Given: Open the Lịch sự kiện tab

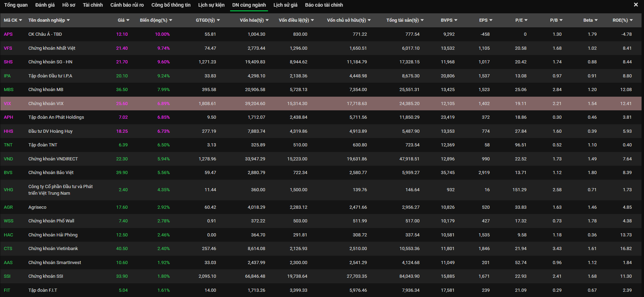Looking at the screenshot, I should pyautogui.click(x=211, y=5).
